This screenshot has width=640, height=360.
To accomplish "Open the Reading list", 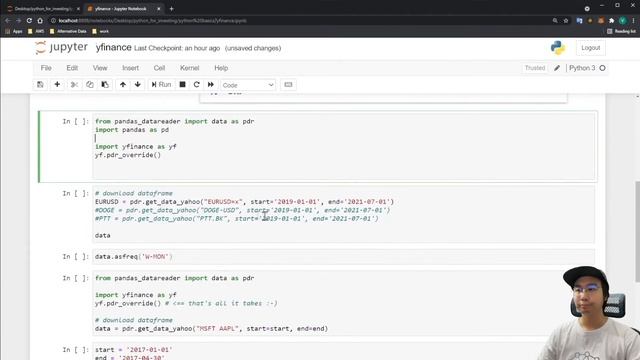I will tap(621, 31).
